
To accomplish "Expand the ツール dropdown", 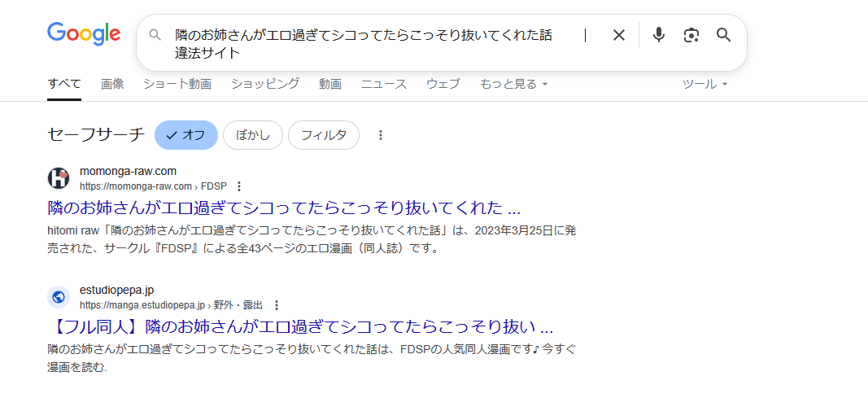I will tap(704, 84).
